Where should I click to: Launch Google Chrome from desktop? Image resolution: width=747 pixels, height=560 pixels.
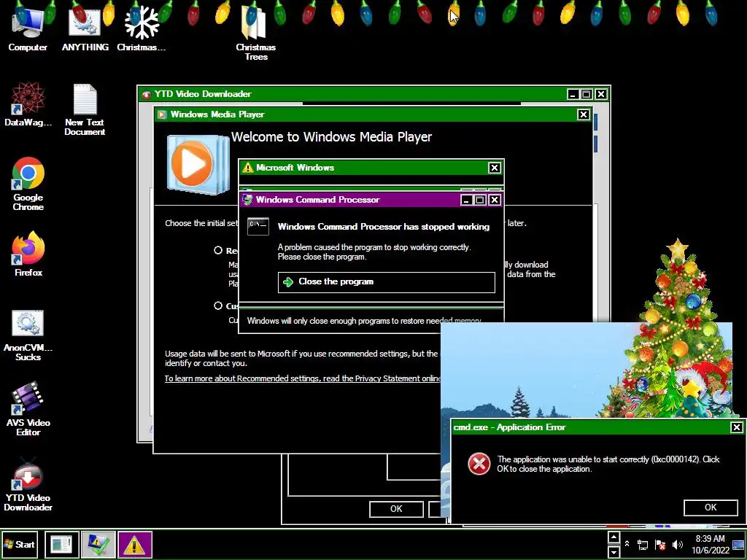click(x=28, y=184)
